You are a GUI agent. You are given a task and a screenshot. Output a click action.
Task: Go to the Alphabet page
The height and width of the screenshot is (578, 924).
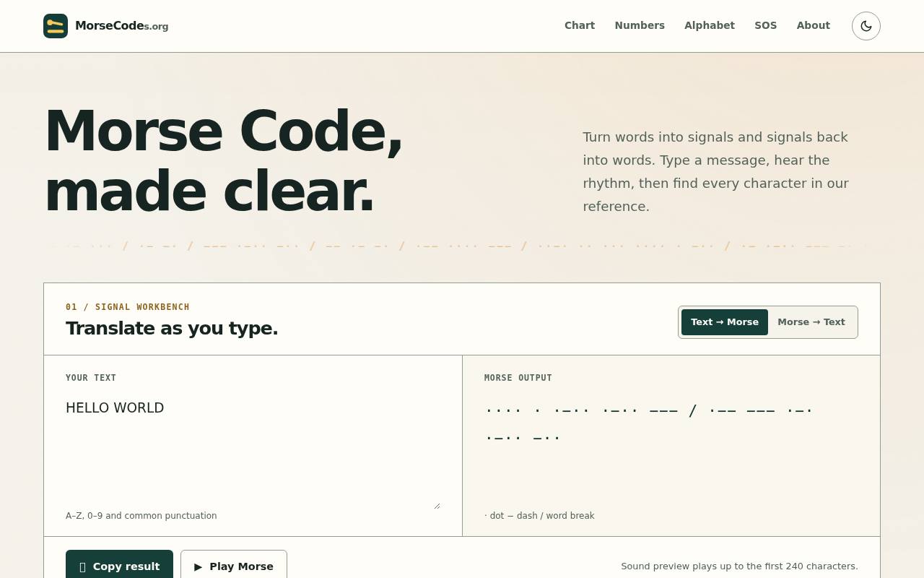pyautogui.click(x=710, y=25)
